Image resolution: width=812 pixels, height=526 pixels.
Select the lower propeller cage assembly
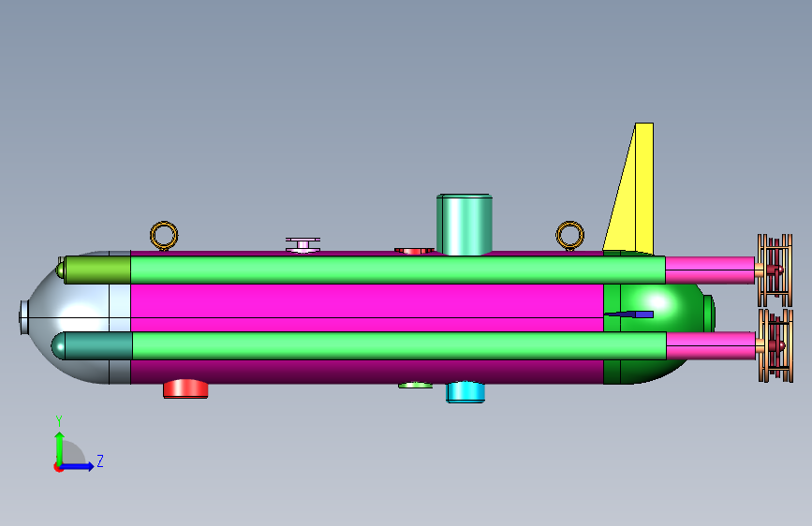pyautogui.click(x=775, y=346)
